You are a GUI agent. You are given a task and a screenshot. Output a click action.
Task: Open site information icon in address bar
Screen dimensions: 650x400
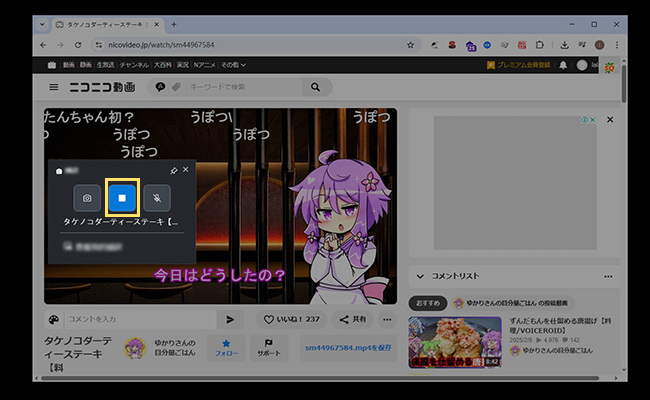click(x=98, y=45)
